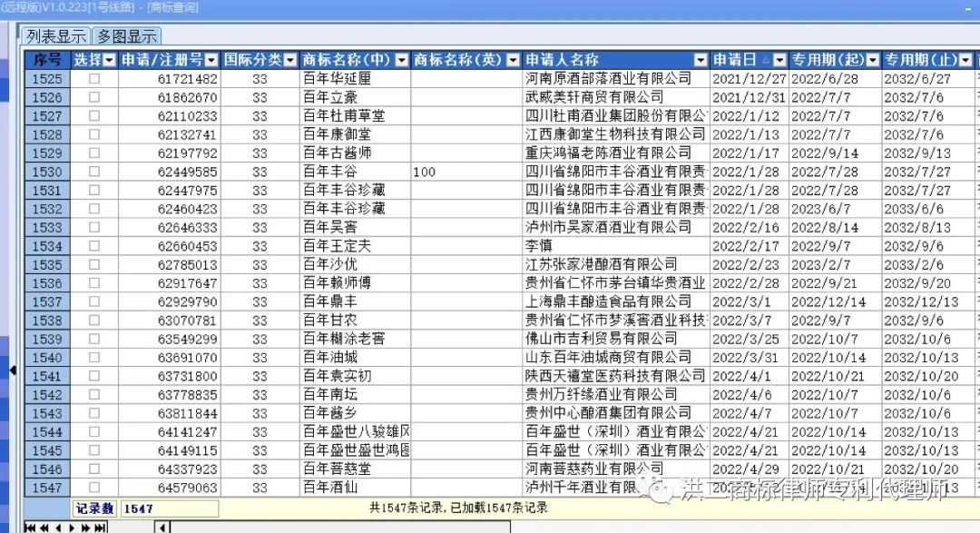Open the 申请/注册号 column filter dropdown

point(211,60)
